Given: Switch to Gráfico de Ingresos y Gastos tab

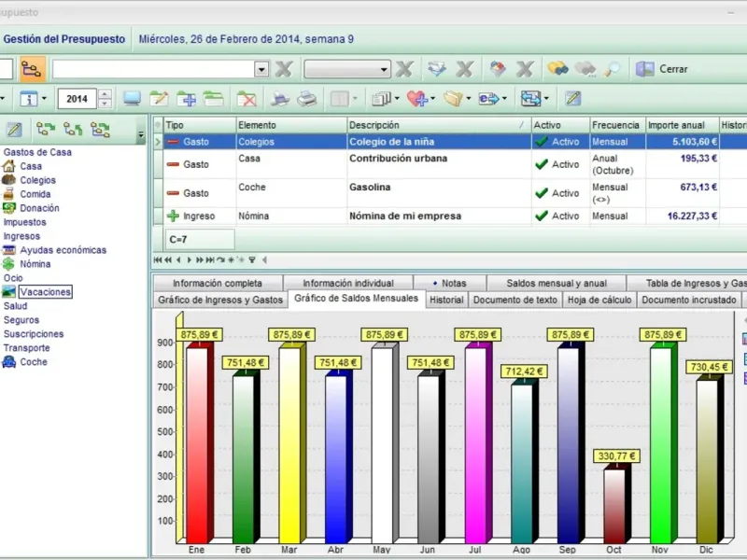Looking at the screenshot, I should (x=220, y=300).
